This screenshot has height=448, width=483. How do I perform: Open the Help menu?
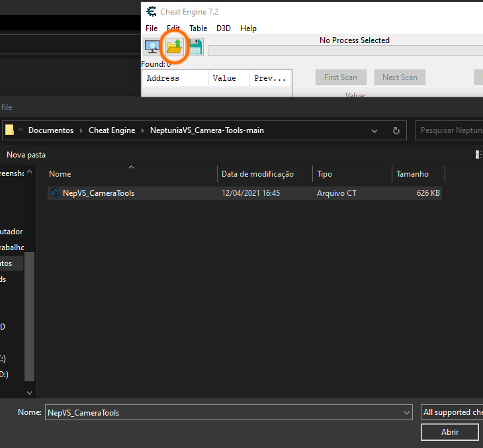pyautogui.click(x=248, y=28)
